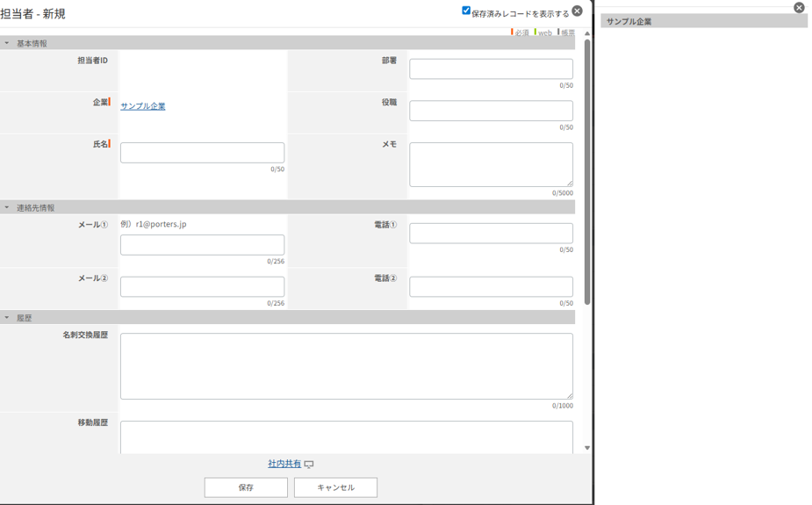Click the monitor icon beside 社内共有
Image resolution: width=812 pixels, height=505 pixels.
pyautogui.click(x=309, y=465)
